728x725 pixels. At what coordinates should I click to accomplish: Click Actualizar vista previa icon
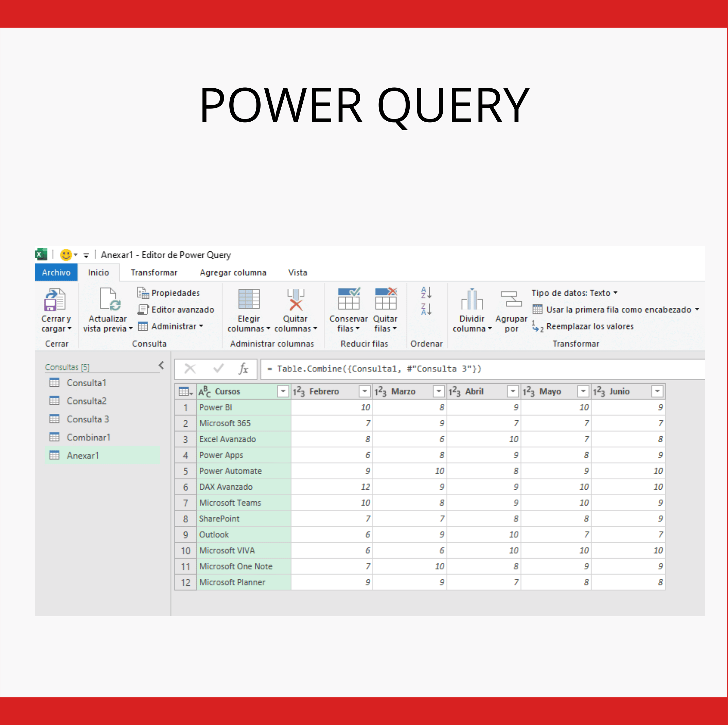click(110, 299)
